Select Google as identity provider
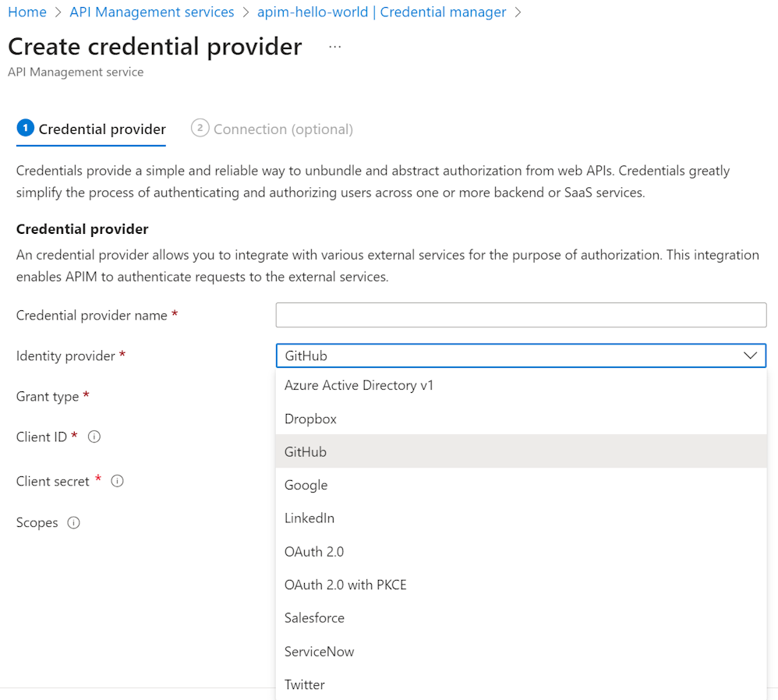 [x=521, y=485]
